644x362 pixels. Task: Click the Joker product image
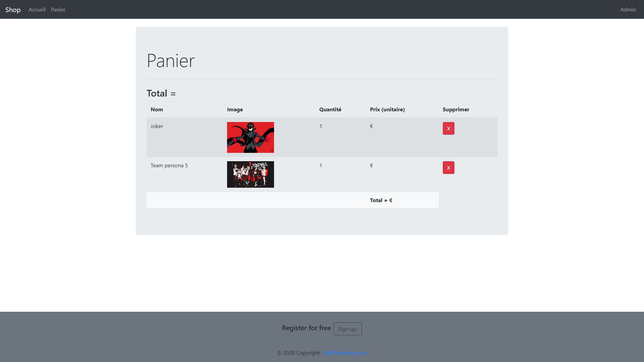coord(250,137)
